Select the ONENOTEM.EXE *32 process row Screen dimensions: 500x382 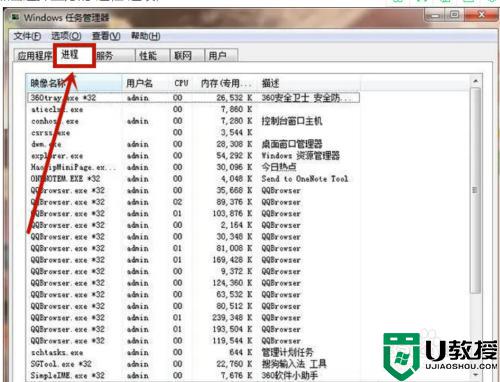193,179
